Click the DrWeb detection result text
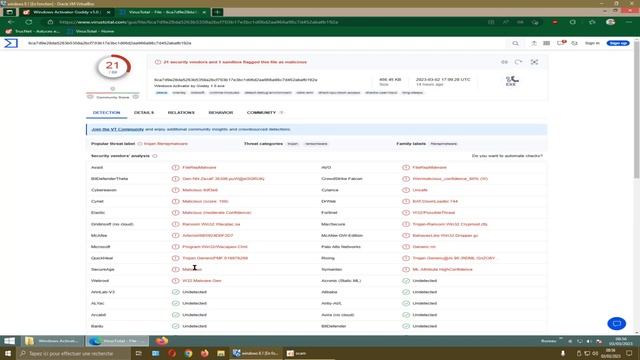Image resolution: width=640 pixels, height=360 pixels. pos(435,201)
